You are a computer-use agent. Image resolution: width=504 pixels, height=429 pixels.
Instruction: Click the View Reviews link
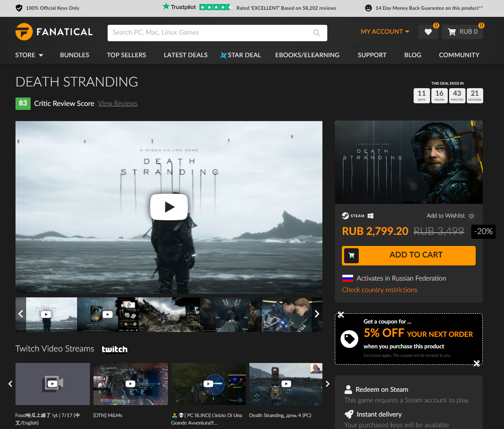[118, 103]
